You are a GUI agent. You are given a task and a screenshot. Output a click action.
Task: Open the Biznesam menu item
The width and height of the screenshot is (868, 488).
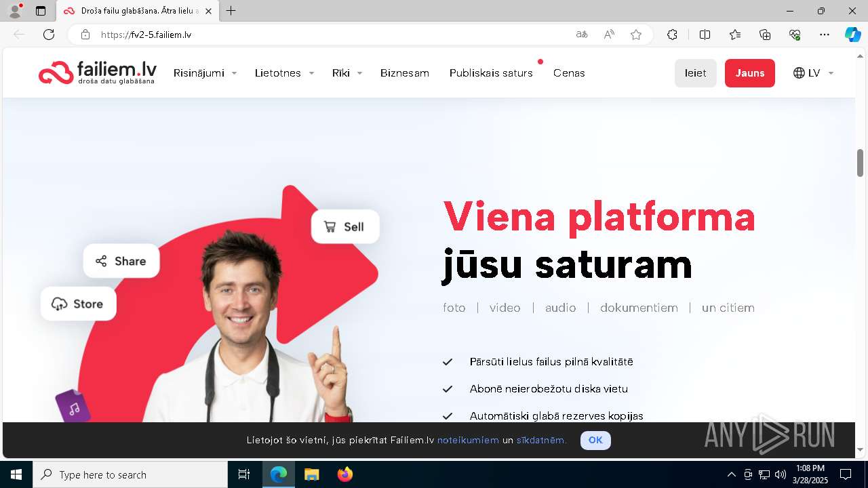coord(405,73)
